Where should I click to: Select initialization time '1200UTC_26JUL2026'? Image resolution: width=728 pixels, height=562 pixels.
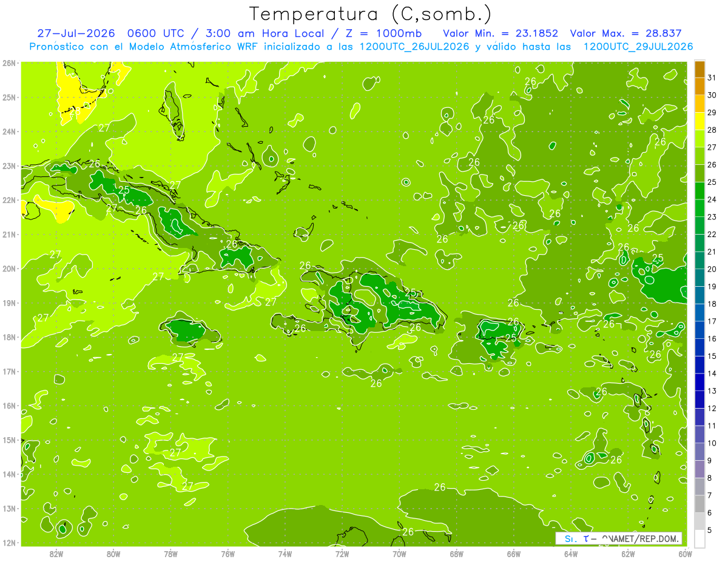[414, 47]
